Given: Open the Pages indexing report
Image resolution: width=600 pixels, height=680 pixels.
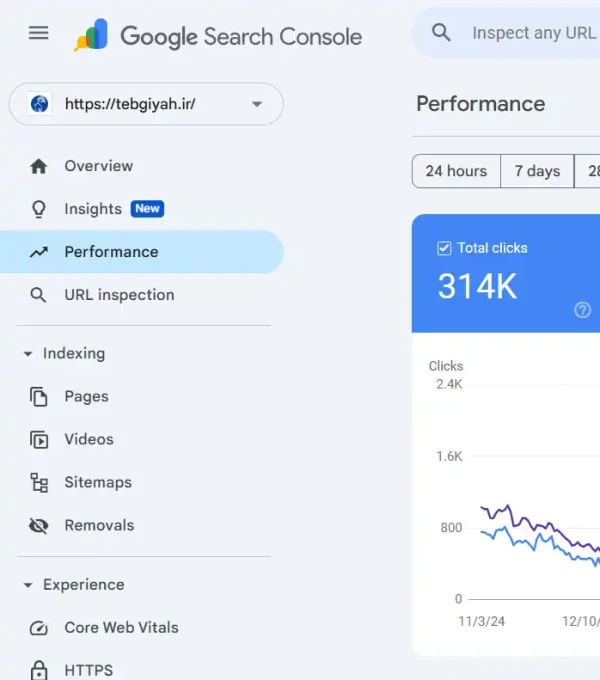Looking at the screenshot, I should 86,396.
